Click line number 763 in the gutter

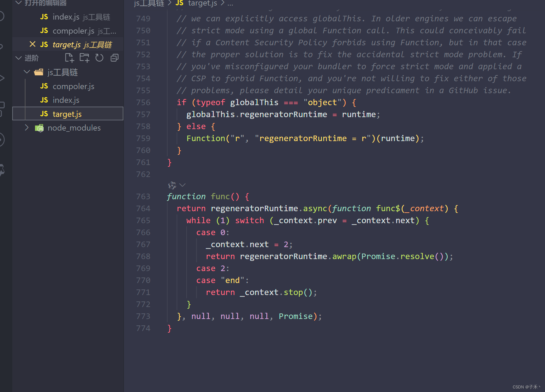pyautogui.click(x=143, y=197)
